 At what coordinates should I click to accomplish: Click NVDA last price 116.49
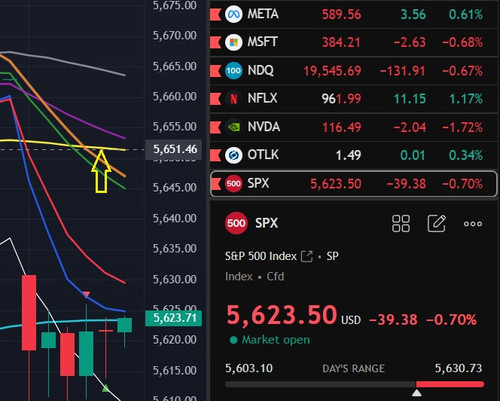click(341, 127)
